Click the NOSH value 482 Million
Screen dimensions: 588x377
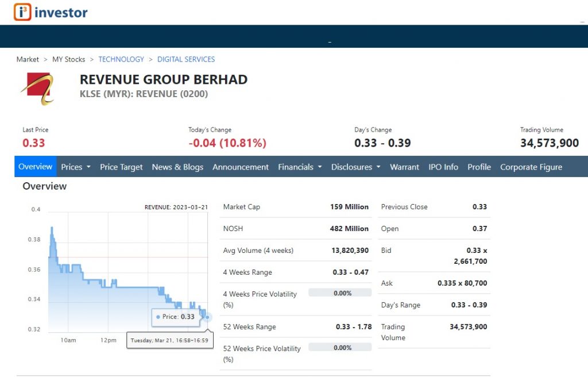[x=349, y=229]
